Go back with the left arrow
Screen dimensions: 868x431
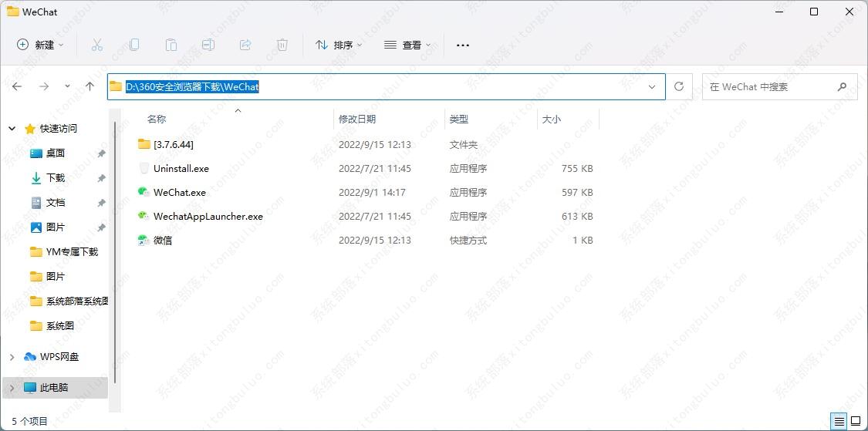17,86
